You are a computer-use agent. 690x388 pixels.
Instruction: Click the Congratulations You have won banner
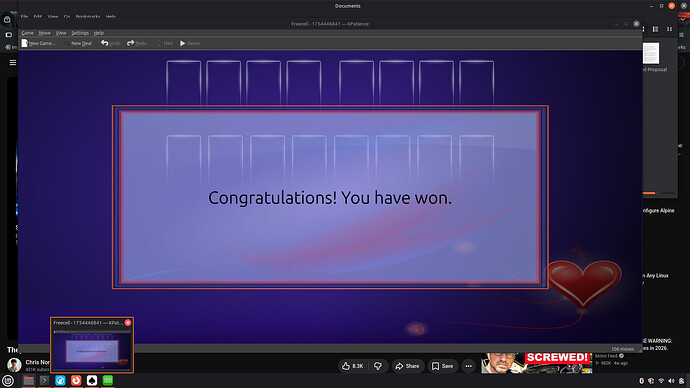[330, 198]
